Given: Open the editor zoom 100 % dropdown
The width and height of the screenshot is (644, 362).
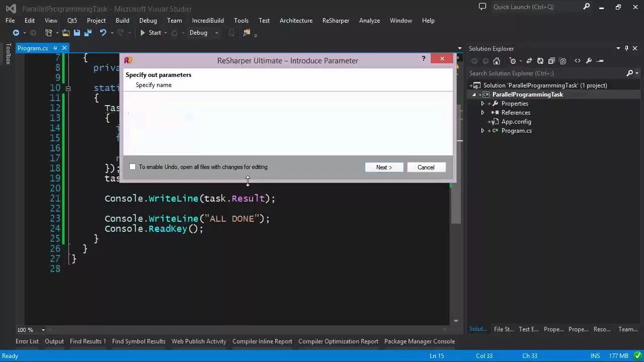Looking at the screenshot, I should point(43,330).
